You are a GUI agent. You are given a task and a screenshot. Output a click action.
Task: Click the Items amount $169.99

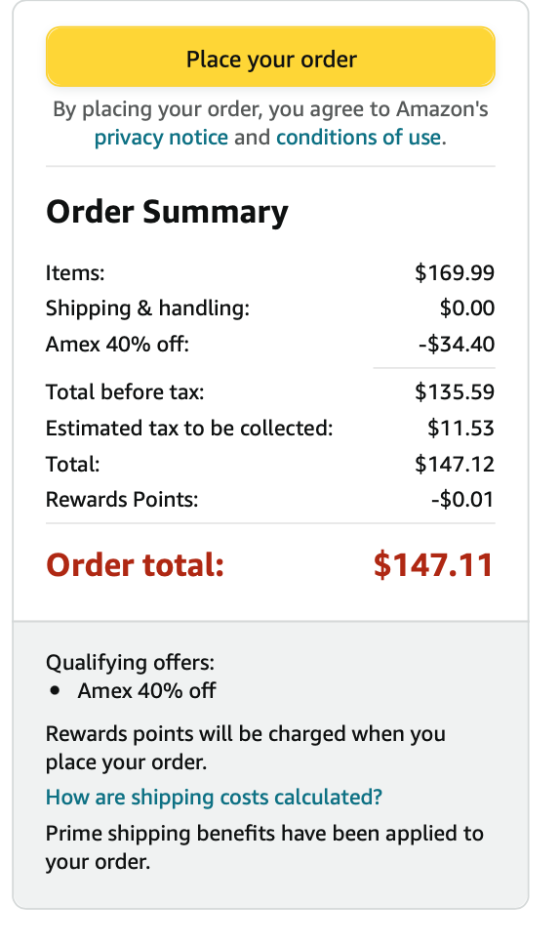click(455, 273)
